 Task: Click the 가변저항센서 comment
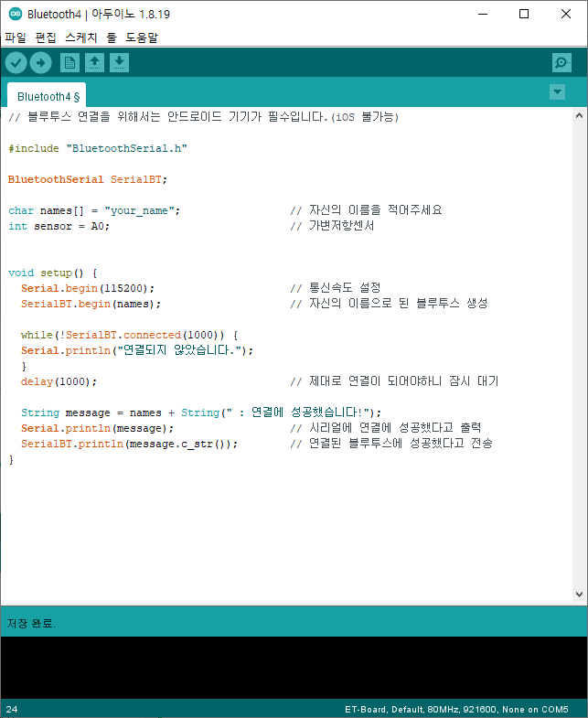tap(333, 226)
